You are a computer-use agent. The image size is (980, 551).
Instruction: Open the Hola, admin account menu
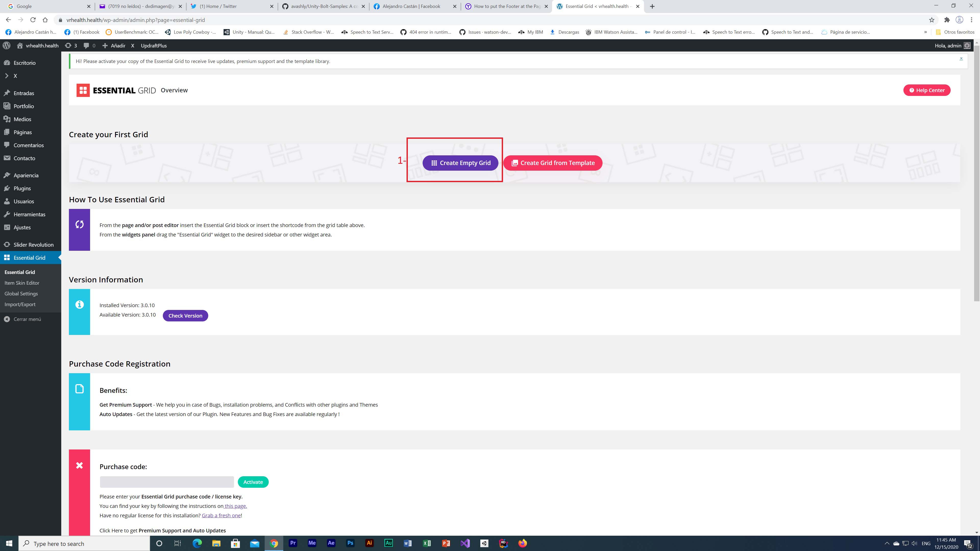point(952,46)
